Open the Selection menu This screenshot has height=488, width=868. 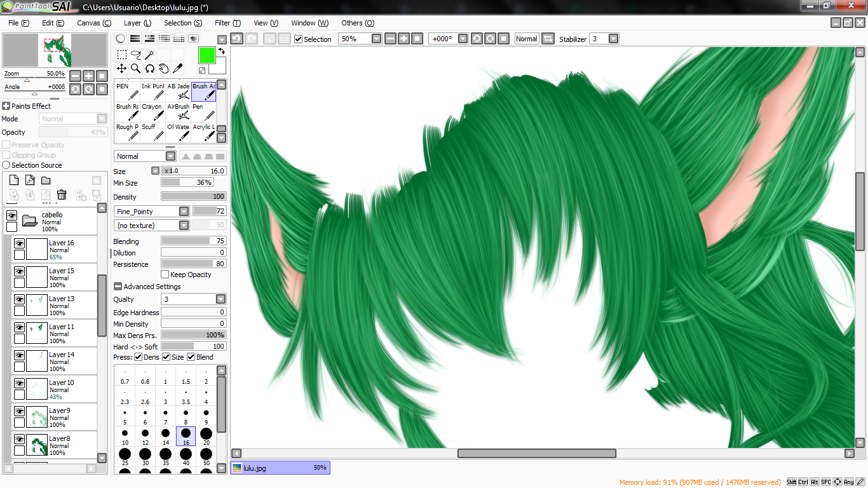tap(183, 23)
